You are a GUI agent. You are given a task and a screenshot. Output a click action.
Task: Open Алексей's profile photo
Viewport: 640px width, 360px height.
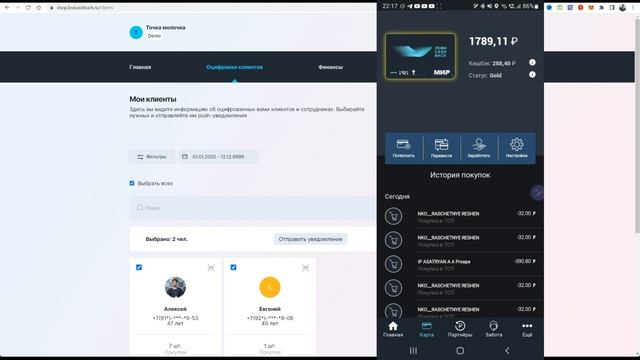[175, 287]
